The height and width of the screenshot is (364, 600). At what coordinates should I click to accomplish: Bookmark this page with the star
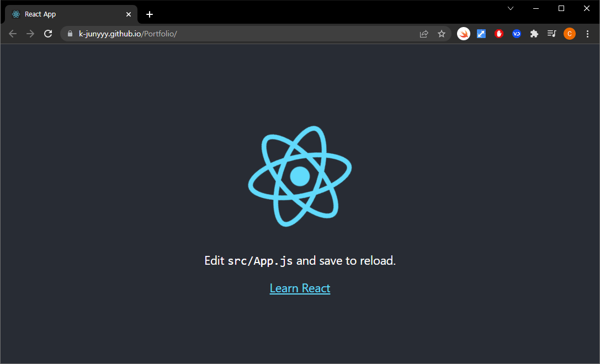pyautogui.click(x=441, y=34)
